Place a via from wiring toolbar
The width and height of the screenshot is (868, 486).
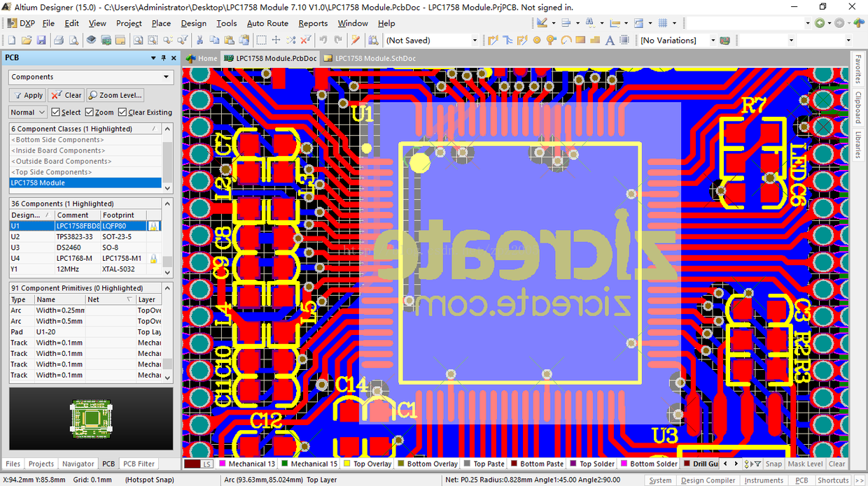552,40
